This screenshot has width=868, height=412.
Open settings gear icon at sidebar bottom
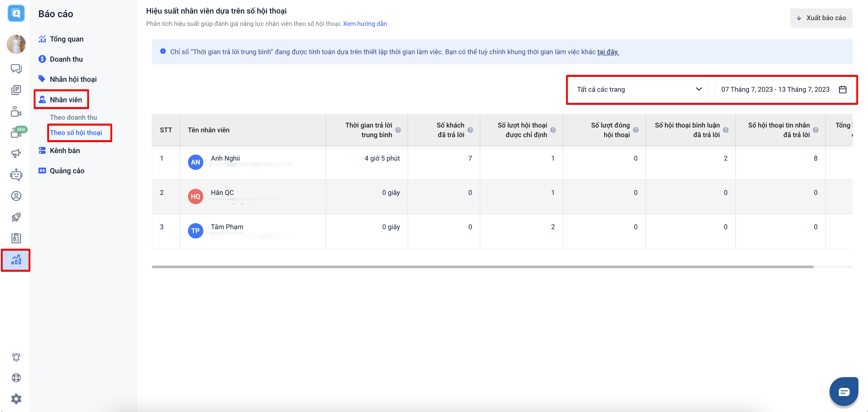(16, 399)
